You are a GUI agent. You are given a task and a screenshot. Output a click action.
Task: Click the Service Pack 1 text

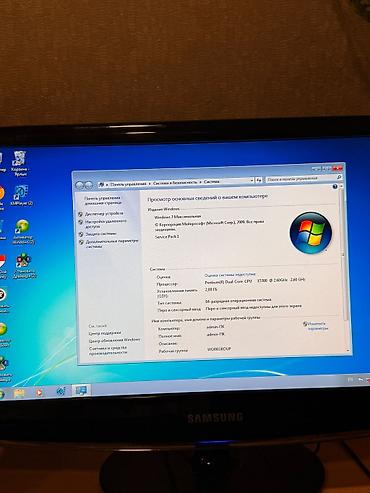tap(167, 236)
